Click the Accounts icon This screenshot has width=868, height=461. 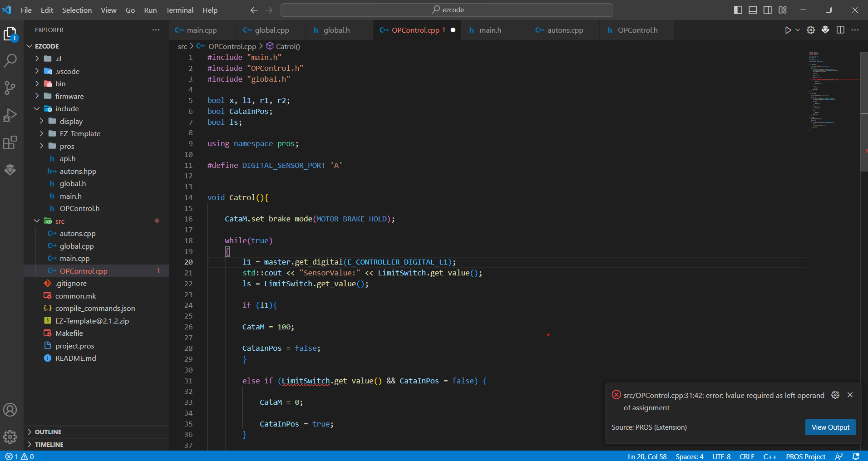(10, 410)
